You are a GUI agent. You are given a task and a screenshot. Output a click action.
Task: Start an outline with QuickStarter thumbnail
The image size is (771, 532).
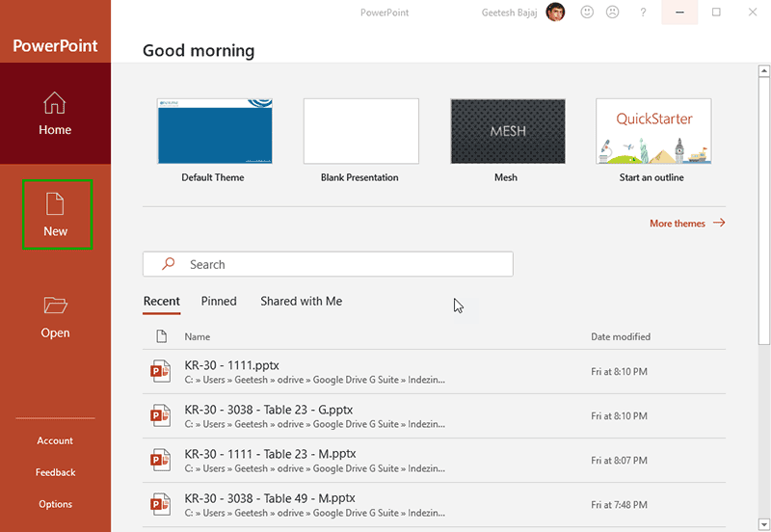point(652,131)
